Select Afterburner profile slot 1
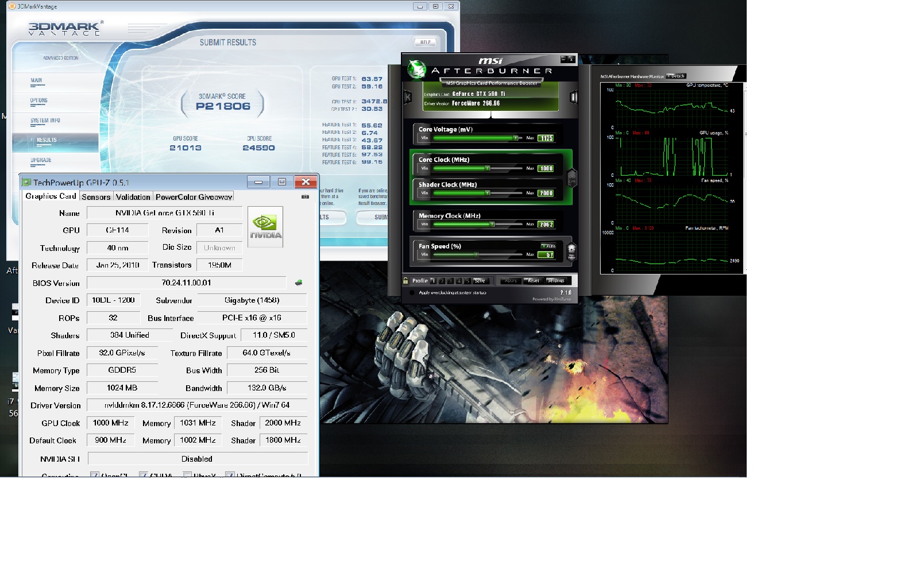919x588 pixels. coord(433,281)
